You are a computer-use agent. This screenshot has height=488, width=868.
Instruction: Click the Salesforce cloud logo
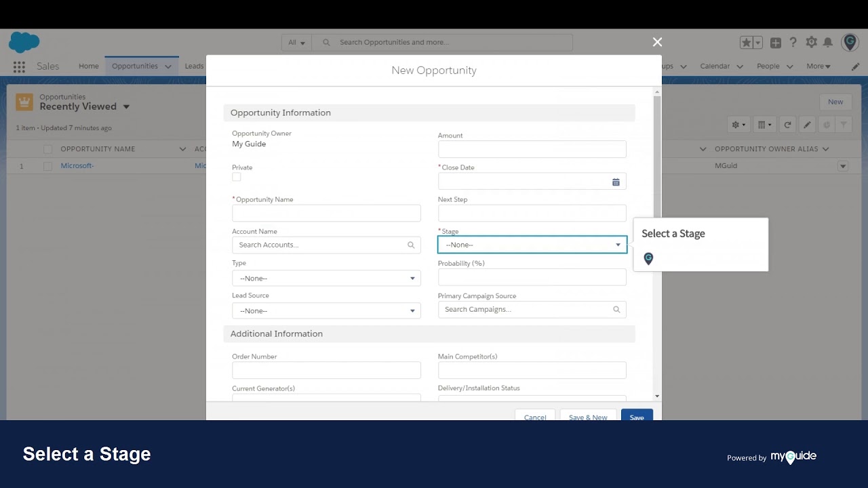pos(24,42)
